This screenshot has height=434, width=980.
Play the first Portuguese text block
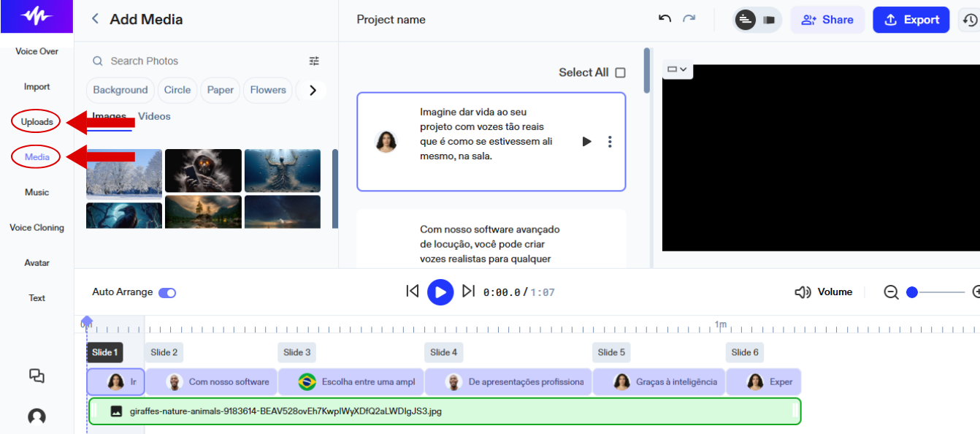point(586,142)
